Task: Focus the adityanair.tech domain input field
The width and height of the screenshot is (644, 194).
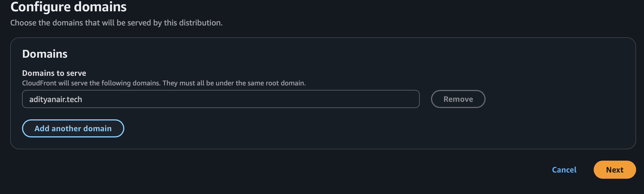Action: 220,99
